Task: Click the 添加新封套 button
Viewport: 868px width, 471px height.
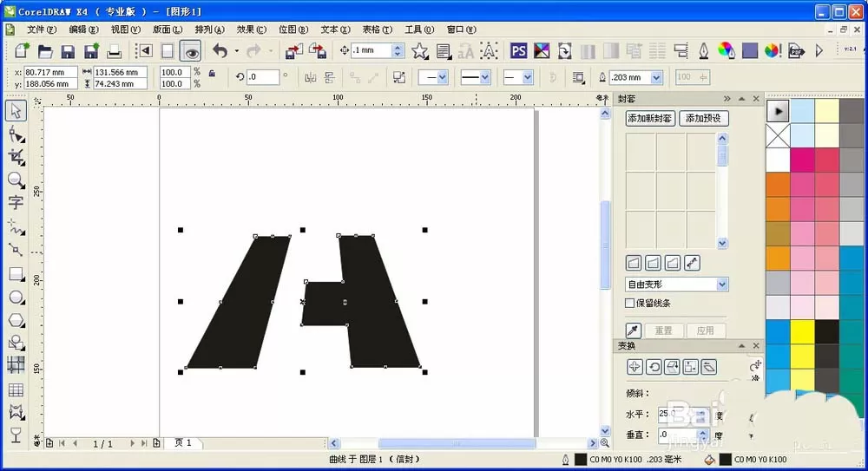Action: 650,118
